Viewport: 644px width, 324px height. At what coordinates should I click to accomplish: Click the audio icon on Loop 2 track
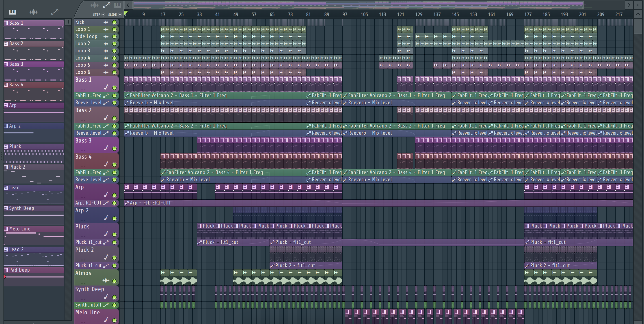pos(106,44)
